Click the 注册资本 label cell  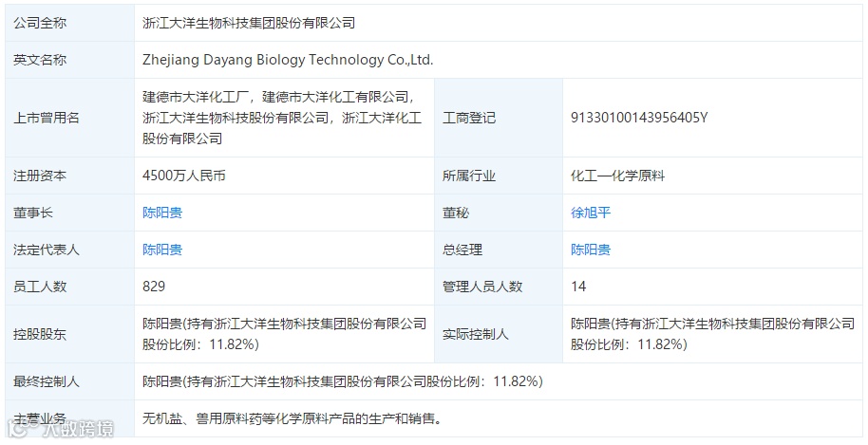[x=69, y=176]
